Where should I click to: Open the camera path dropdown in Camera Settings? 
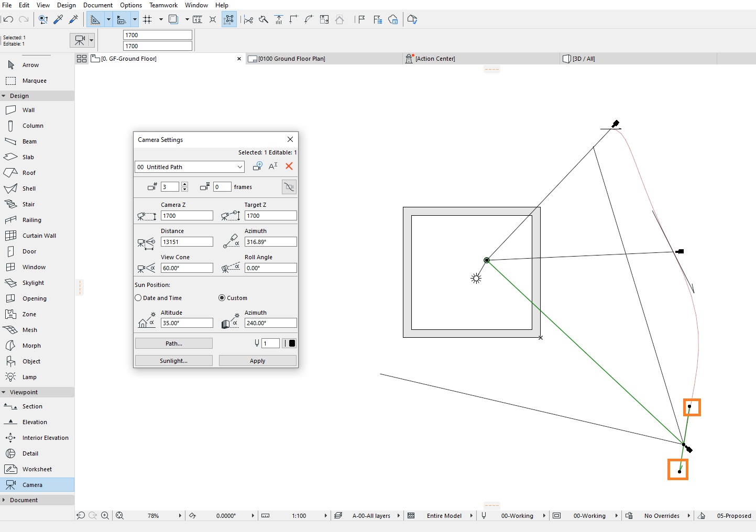click(240, 167)
